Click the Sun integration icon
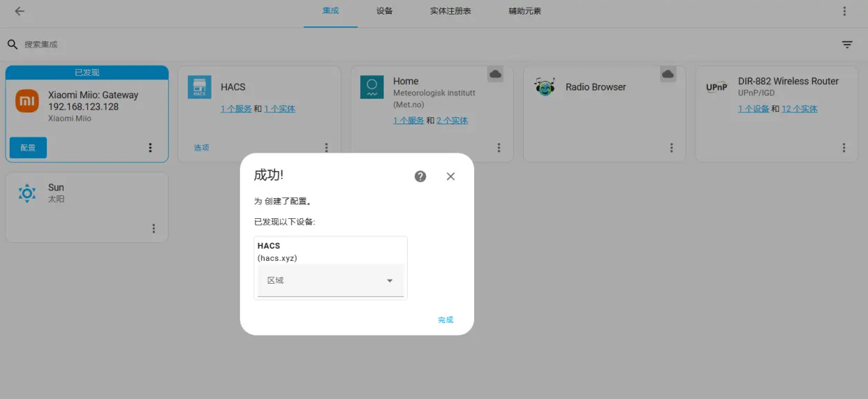This screenshot has height=399, width=868. tap(27, 193)
